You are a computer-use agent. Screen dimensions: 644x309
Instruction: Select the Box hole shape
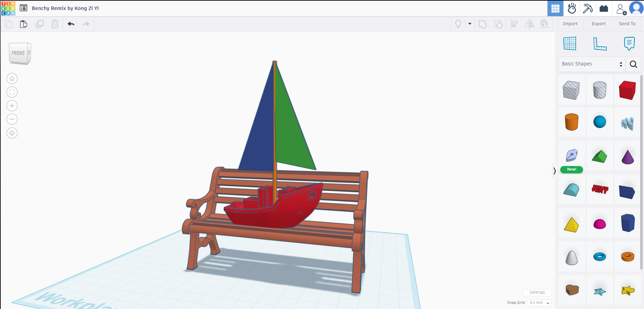(x=571, y=90)
